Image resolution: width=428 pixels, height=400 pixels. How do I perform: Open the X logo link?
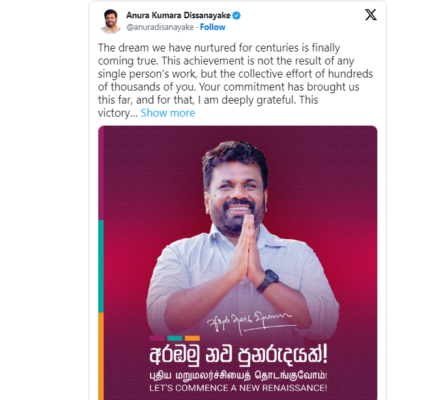[370, 15]
